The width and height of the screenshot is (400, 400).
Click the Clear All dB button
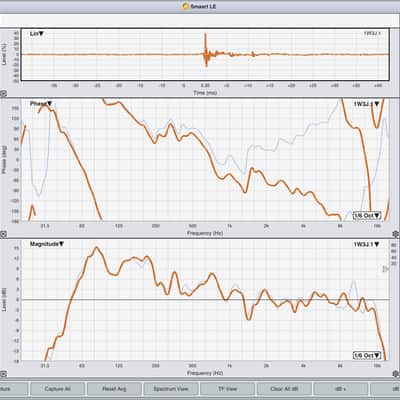[284, 389]
